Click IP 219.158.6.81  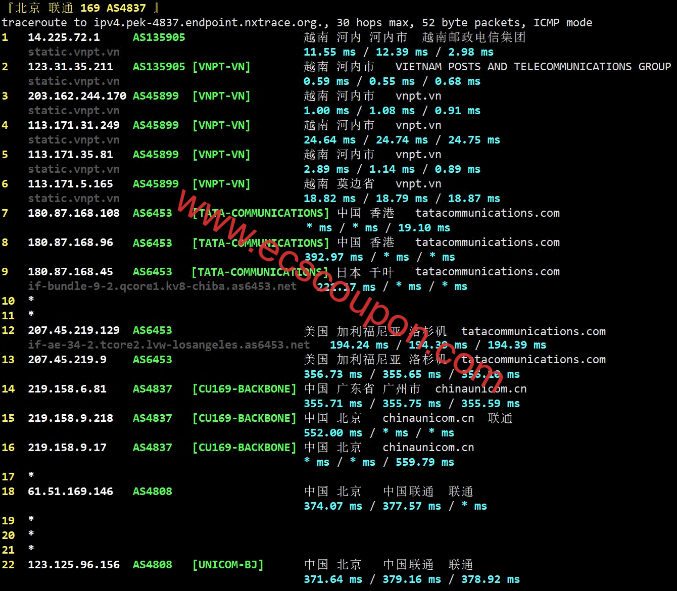point(67,389)
